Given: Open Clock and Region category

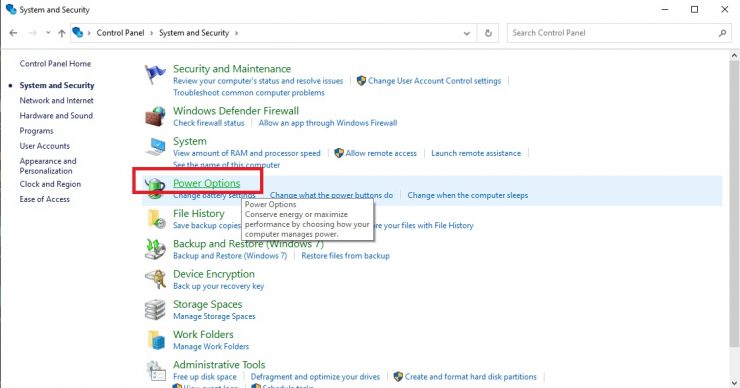Looking at the screenshot, I should [50, 184].
